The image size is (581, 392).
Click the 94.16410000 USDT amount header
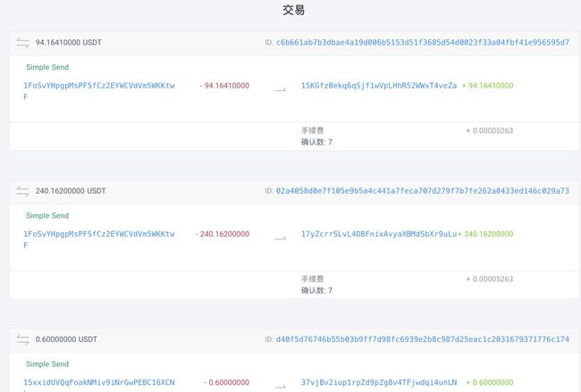point(69,43)
